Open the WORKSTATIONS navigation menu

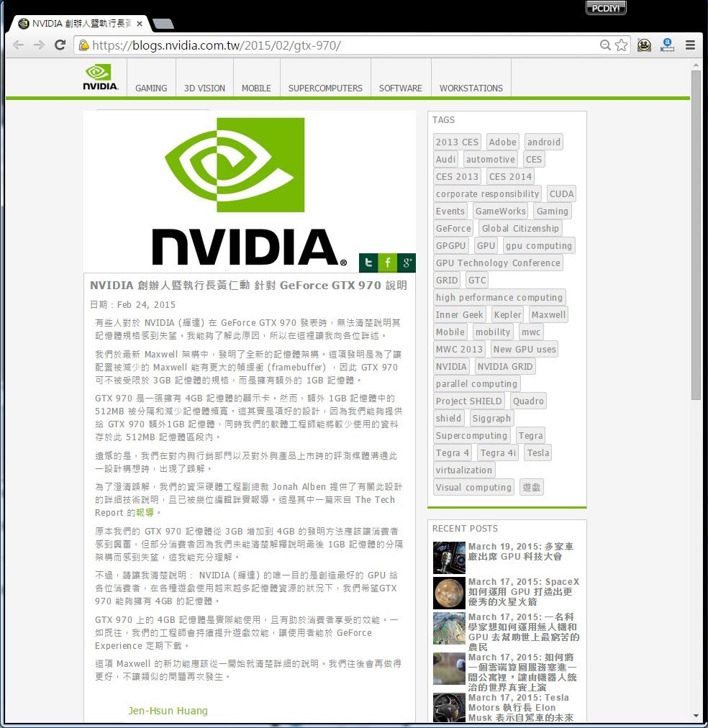(x=471, y=88)
